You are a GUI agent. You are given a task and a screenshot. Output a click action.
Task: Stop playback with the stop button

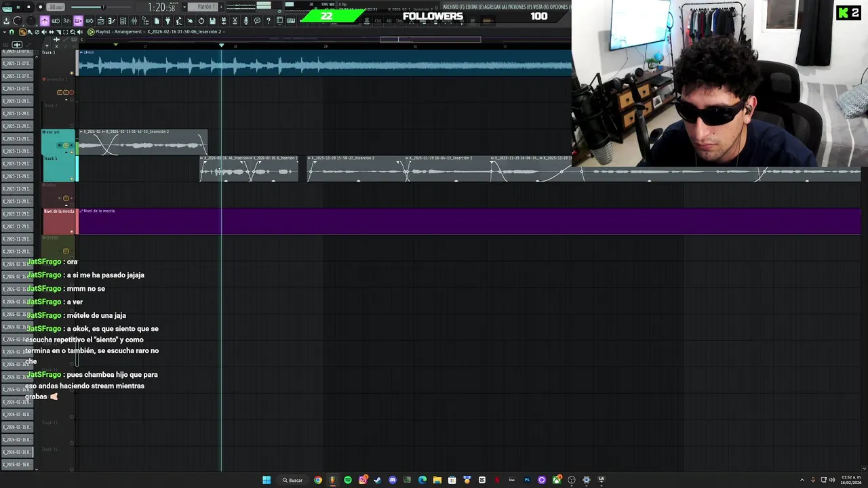pos(28,7)
